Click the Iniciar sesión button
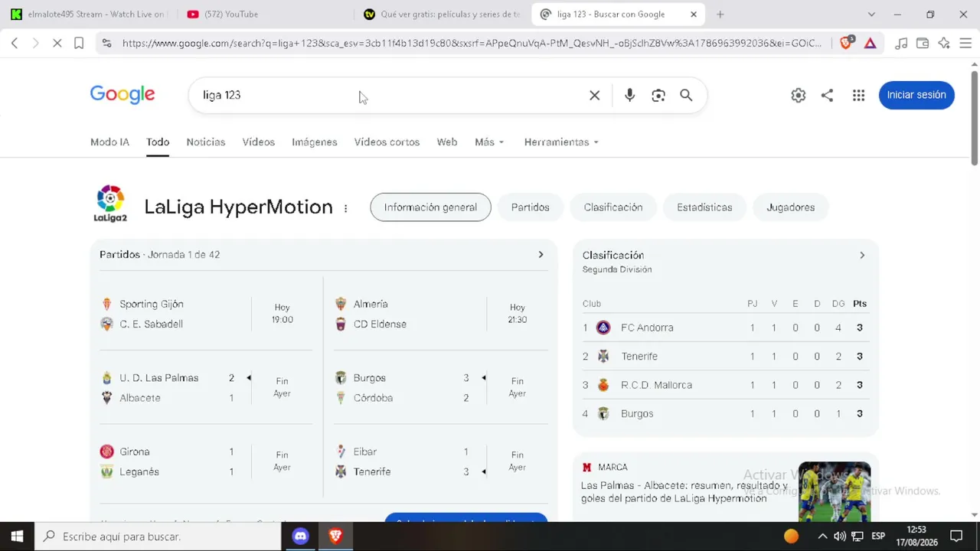This screenshot has width=980, height=551. [916, 95]
